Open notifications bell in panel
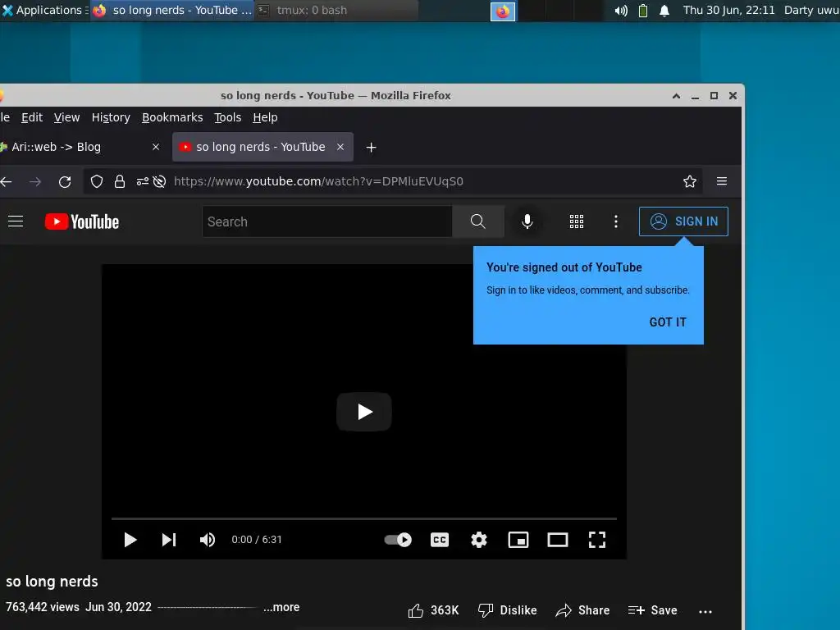 click(664, 11)
